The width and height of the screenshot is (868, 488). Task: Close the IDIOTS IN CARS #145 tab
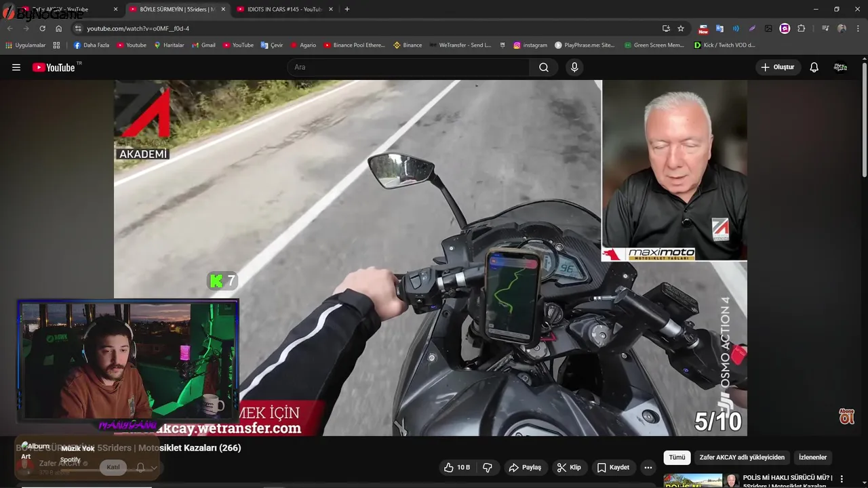pyautogui.click(x=331, y=9)
